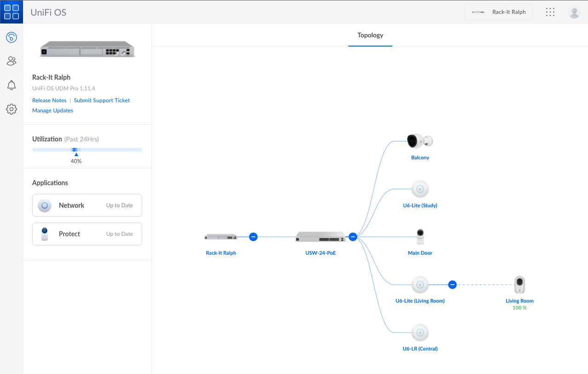Open the Protect application card

click(87, 234)
